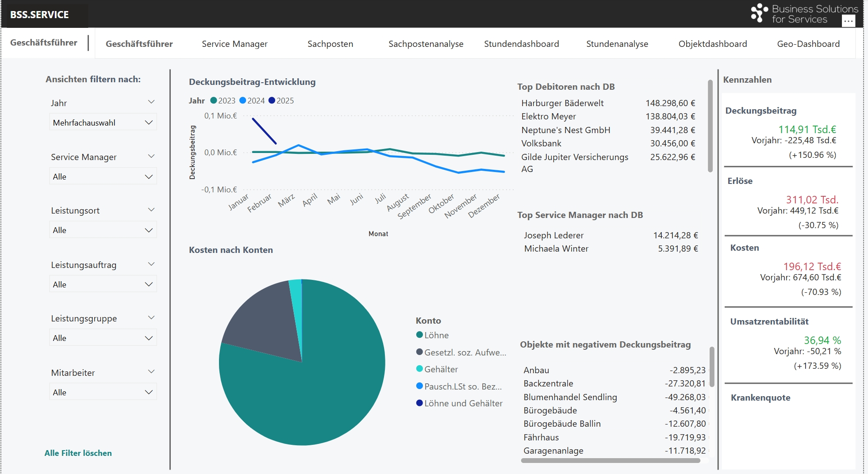Click the Umsatzrentabilität value 36,94 %

[822, 340]
